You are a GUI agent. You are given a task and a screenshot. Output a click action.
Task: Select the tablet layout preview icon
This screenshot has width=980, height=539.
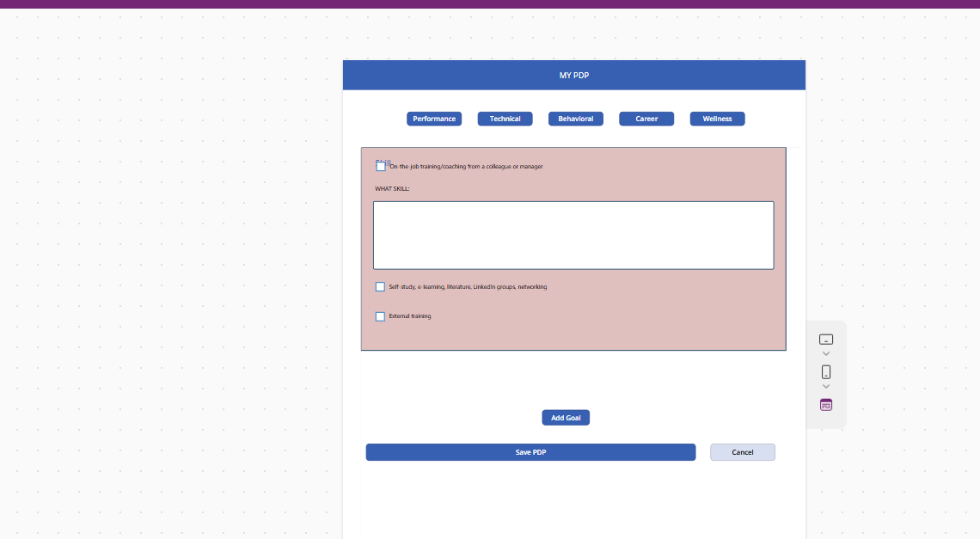[x=825, y=340]
